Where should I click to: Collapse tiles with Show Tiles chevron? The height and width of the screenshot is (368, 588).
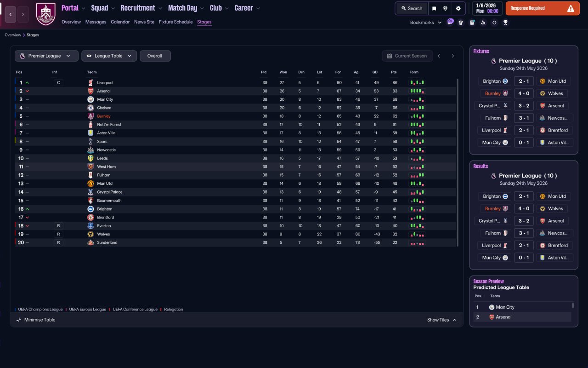tap(455, 320)
